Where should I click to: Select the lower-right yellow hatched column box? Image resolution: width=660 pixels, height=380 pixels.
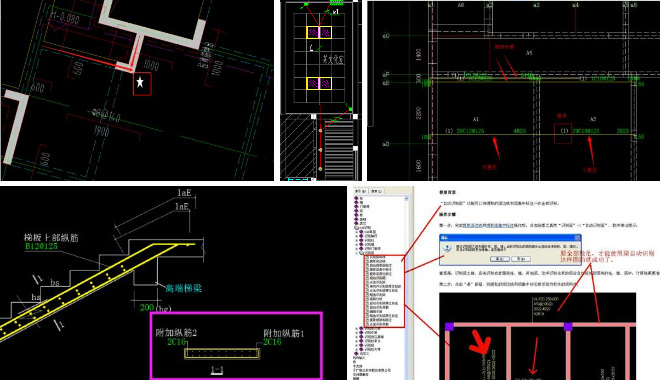pyautogui.click(x=325, y=83)
